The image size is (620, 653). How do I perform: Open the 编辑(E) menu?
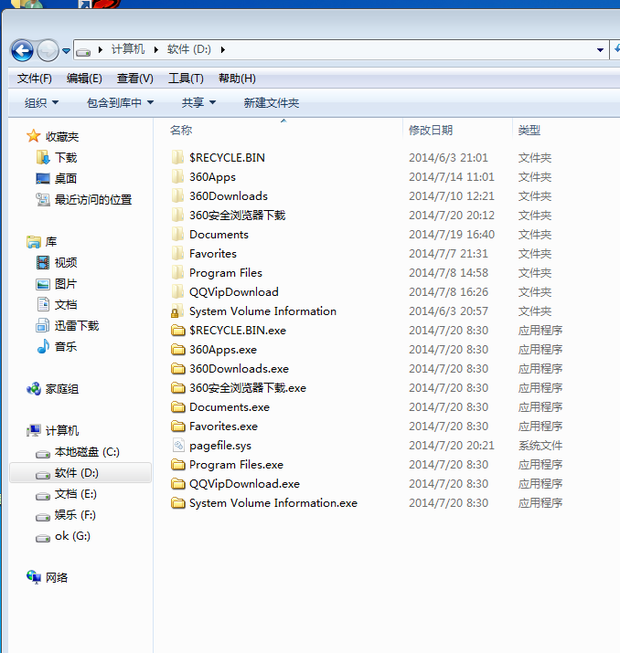click(x=85, y=78)
